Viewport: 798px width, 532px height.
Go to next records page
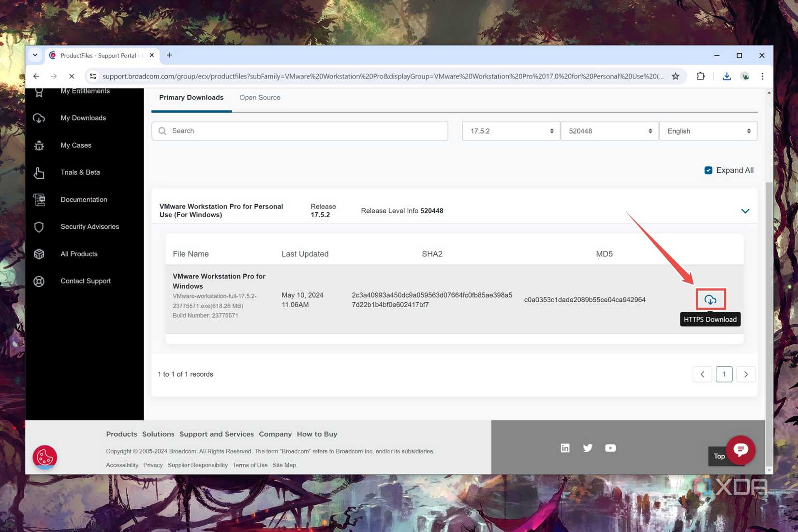746,374
